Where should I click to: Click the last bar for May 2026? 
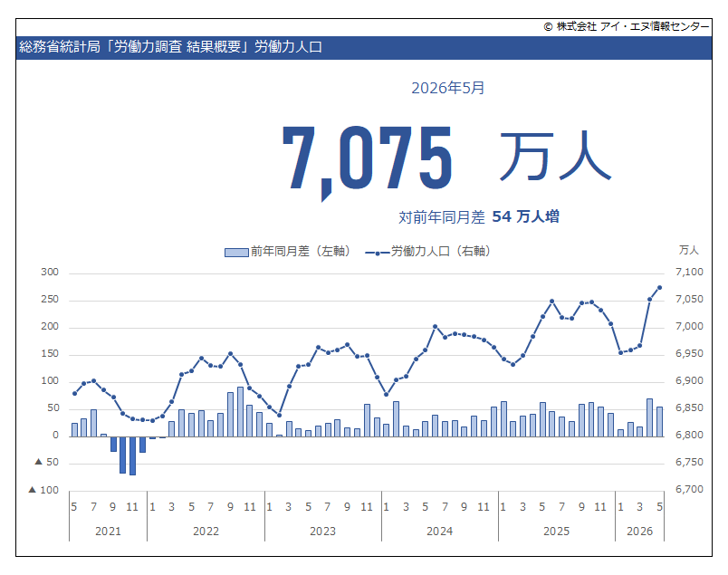660,422
